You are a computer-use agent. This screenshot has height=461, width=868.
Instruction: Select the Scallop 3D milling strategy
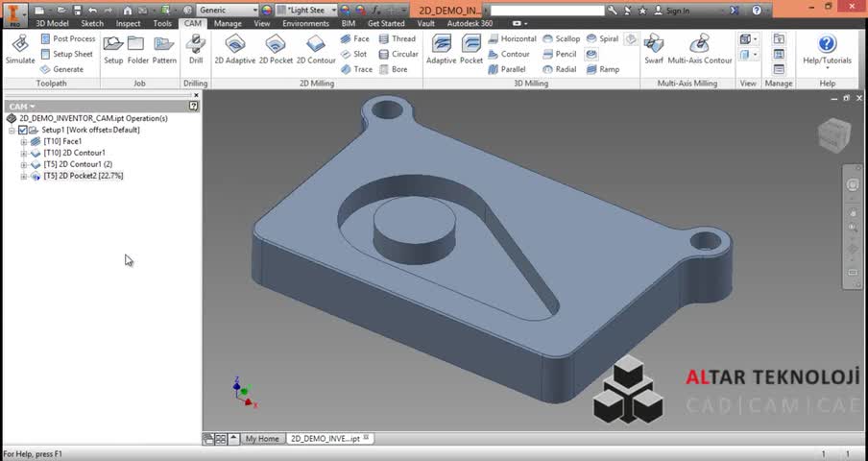(x=562, y=38)
